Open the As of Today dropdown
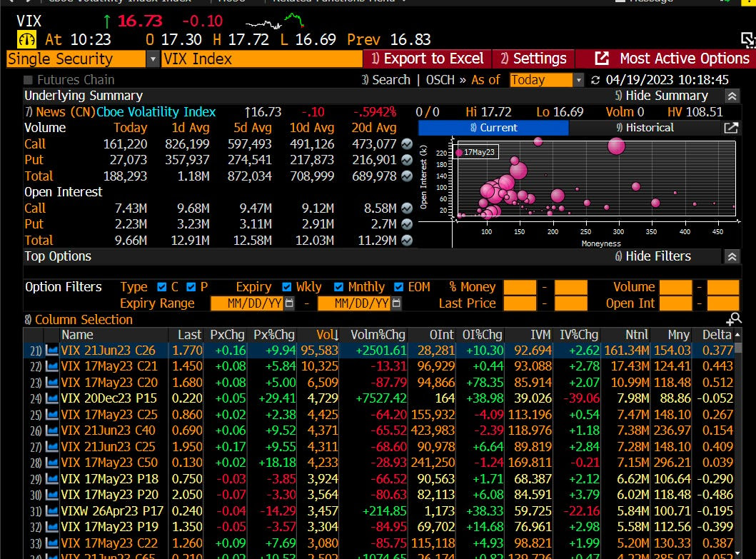 [578, 80]
